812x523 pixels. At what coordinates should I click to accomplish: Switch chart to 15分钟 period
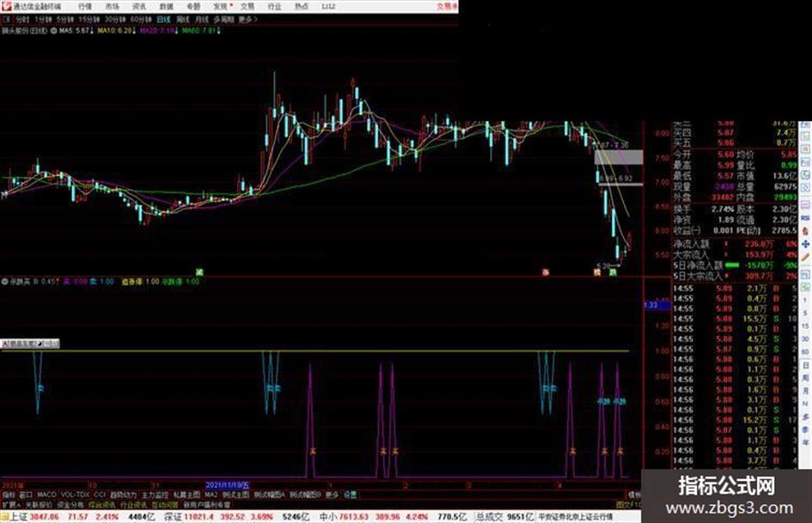pyautogui.click(x=89, y=19)
